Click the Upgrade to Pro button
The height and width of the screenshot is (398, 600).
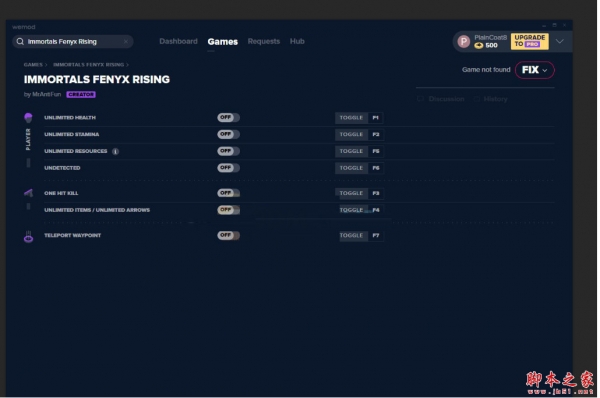pyautogui.click(x=530, y=41)
